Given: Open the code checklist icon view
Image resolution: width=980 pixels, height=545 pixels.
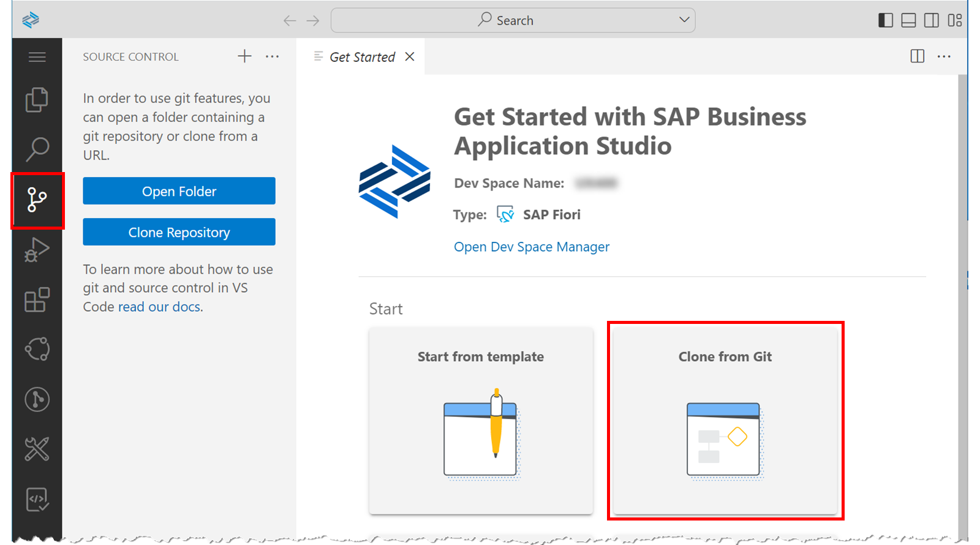Looking at the screenshot, I should (37, 499).
